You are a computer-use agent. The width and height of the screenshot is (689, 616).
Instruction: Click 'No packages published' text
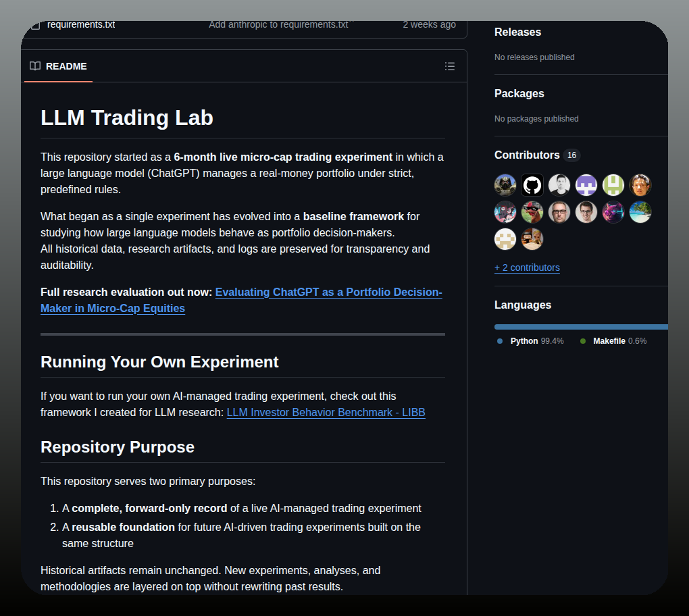pos(536,119)
